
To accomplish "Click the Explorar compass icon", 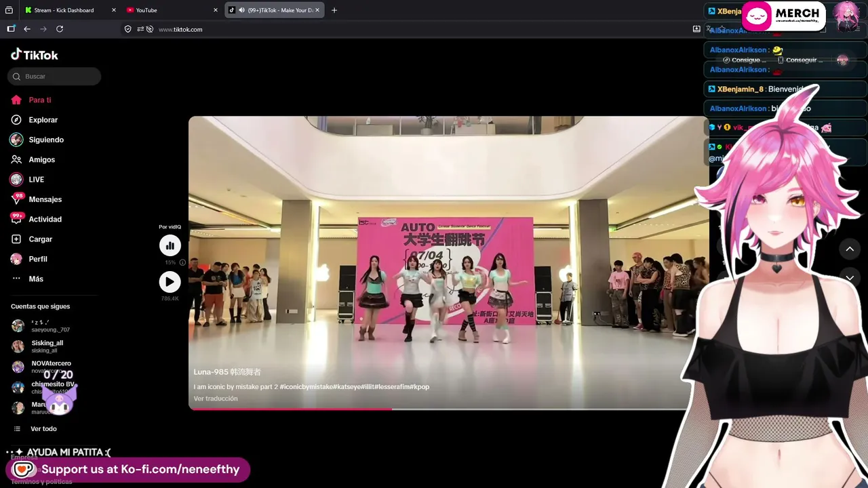I will (x=16, y=120).
